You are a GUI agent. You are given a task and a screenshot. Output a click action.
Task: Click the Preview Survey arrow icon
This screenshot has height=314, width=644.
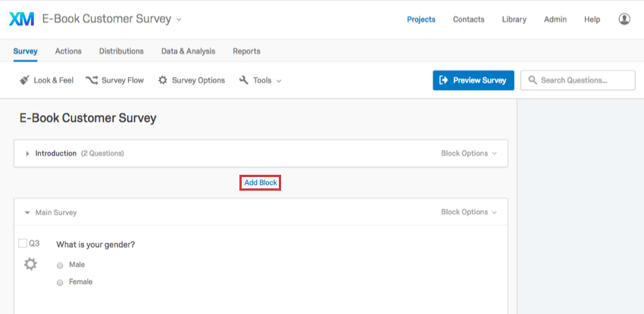(x=443, y=80)
